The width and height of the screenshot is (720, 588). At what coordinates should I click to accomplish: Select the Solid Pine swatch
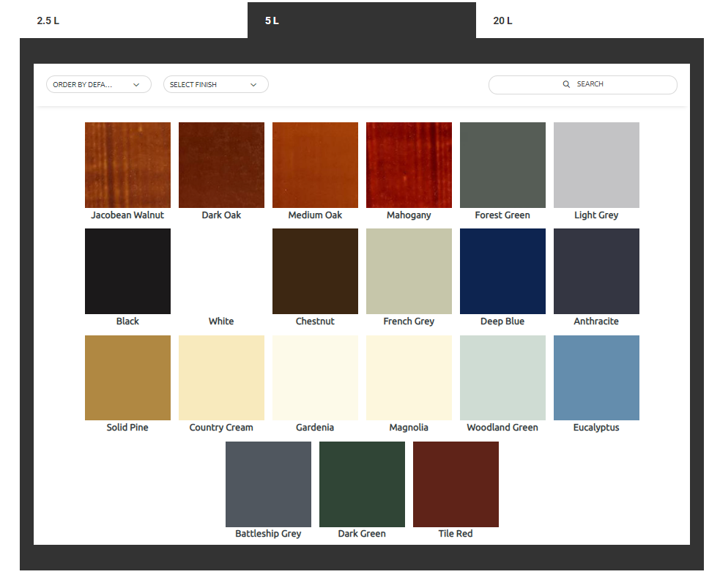pos(127,377)
